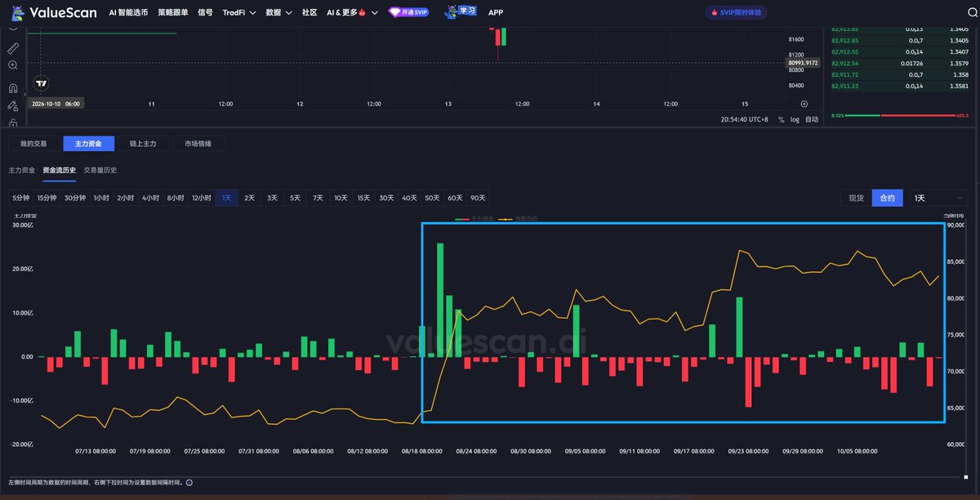Click the info icon beside the footnote

[189, 483]
